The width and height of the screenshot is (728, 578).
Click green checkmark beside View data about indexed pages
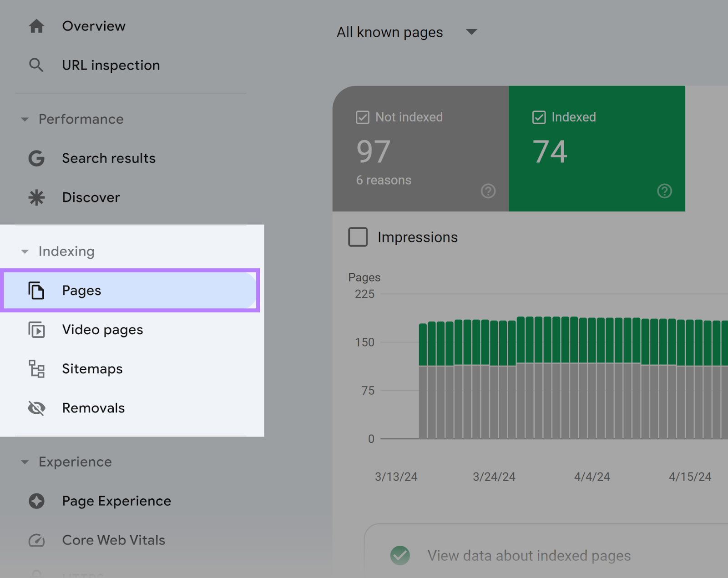[x=400, y=555]
